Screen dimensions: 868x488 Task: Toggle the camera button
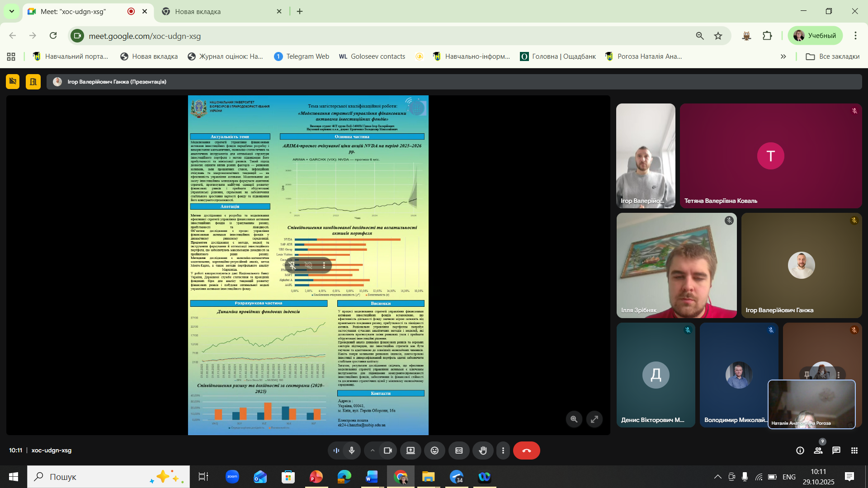pos(387,450)
